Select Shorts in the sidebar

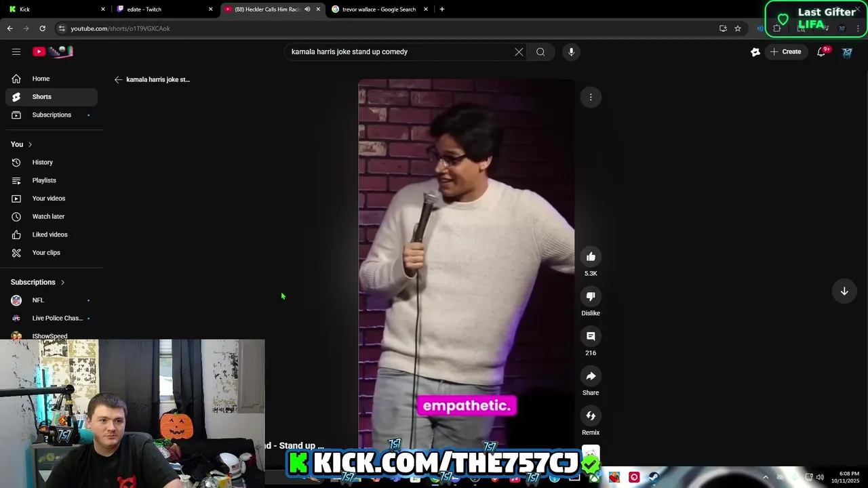(x=52, y=97)
